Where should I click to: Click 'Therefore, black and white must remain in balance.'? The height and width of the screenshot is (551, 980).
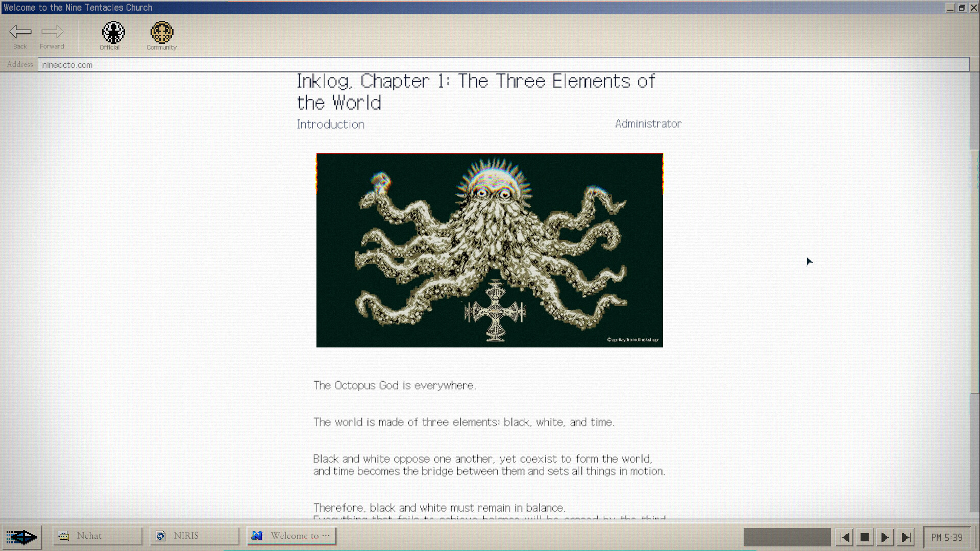tap(439, 508)
